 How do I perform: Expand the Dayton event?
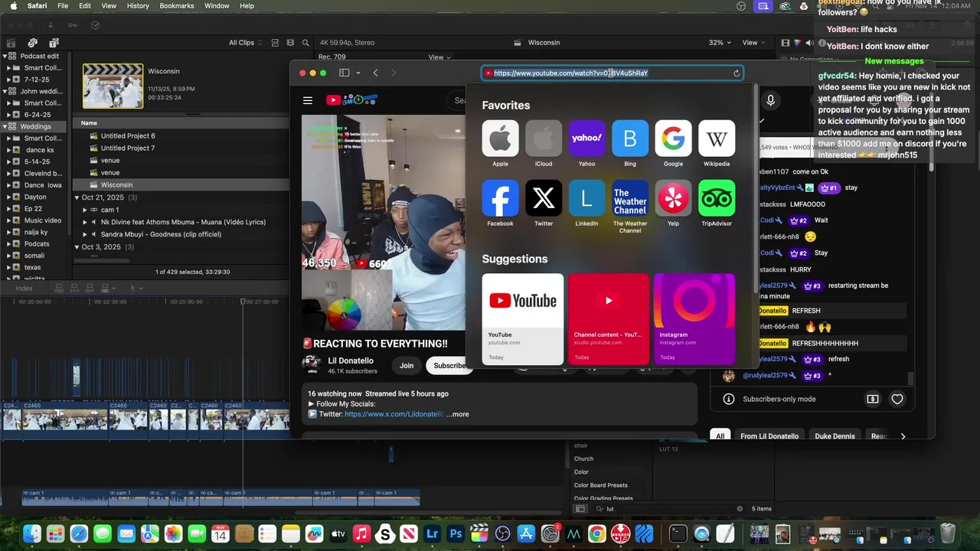9,197
